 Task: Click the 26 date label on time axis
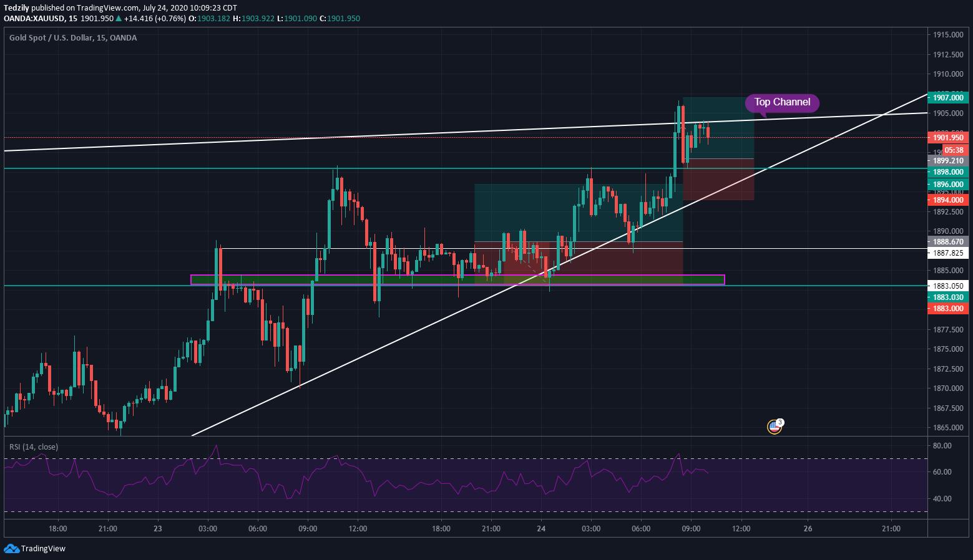pos(808,529)
